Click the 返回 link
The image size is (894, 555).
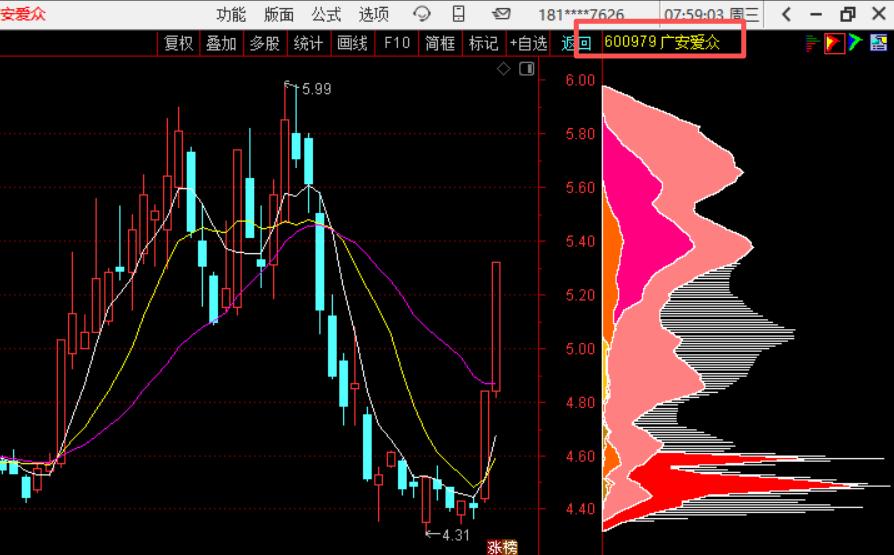click(576, 43)
